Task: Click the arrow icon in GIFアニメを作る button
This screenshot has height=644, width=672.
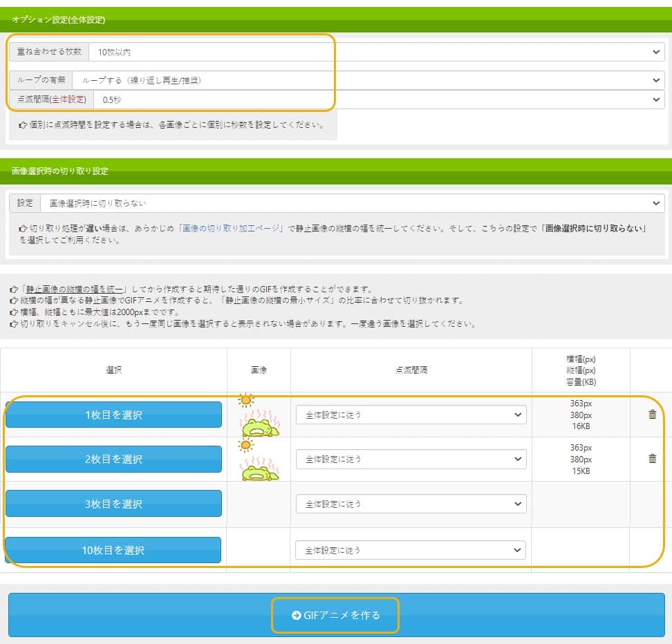Action: tap(296, 615)
